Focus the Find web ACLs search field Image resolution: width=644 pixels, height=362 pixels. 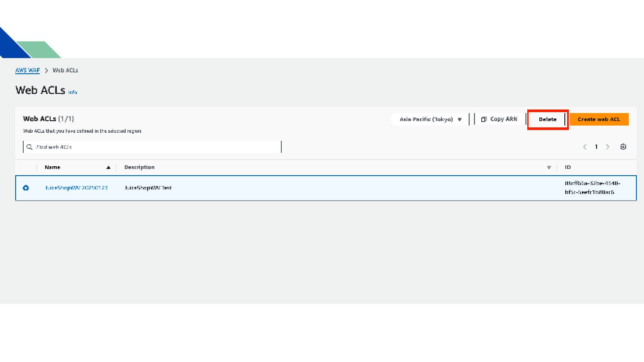tap(152, 147)
